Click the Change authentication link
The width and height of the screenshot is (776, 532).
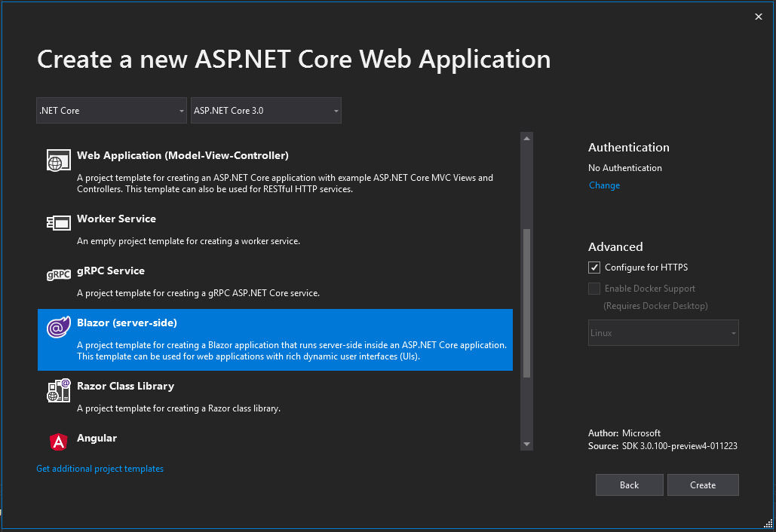(604, 185)
